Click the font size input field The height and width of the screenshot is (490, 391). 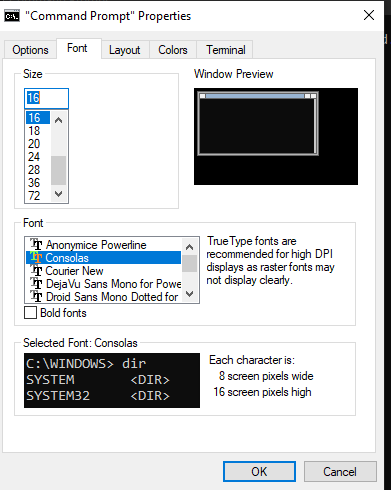coord(46,98)
